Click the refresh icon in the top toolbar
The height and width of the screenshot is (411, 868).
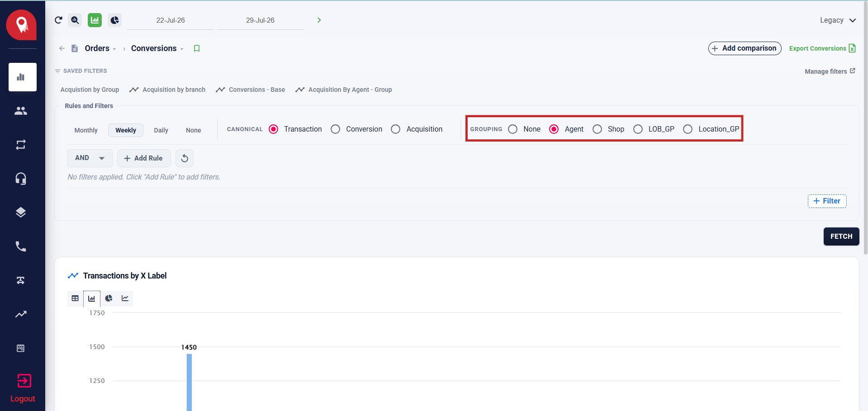click(58, 20)
